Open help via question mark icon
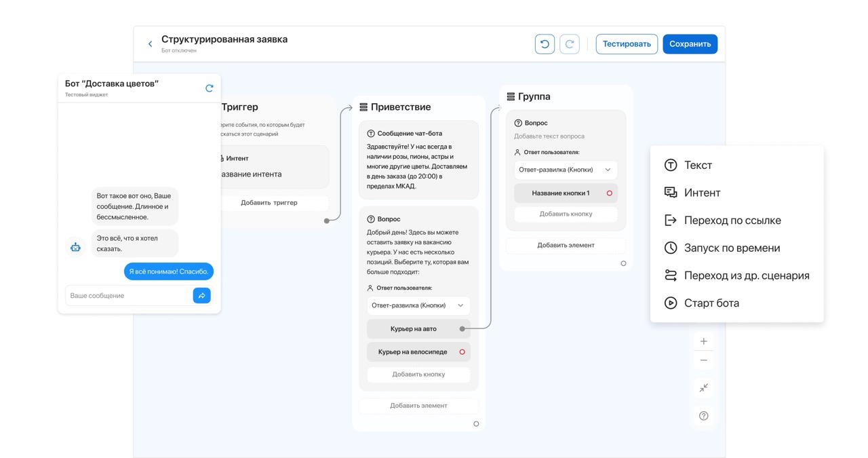868x458 pixels. click(x=703, y=416)
